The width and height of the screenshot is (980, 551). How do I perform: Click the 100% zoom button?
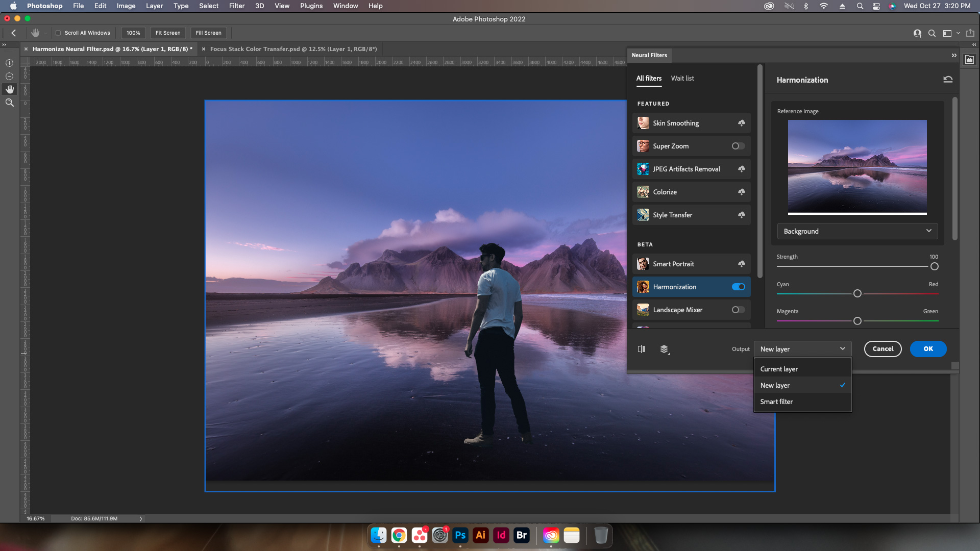tap(133, 33)
